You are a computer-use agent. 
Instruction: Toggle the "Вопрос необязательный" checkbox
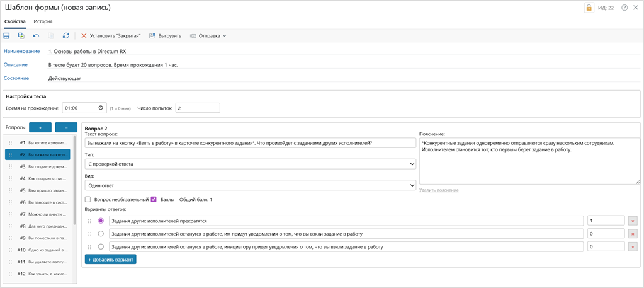[88, 200]
